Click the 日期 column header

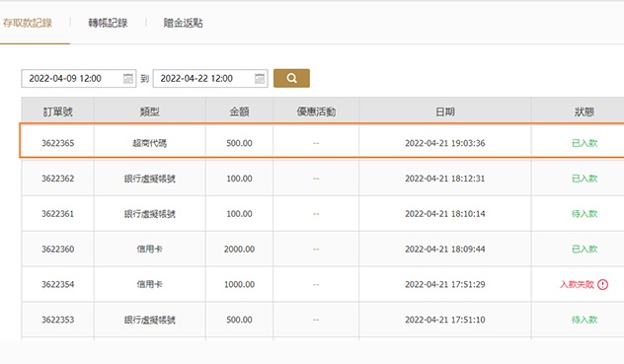[445, 111]
